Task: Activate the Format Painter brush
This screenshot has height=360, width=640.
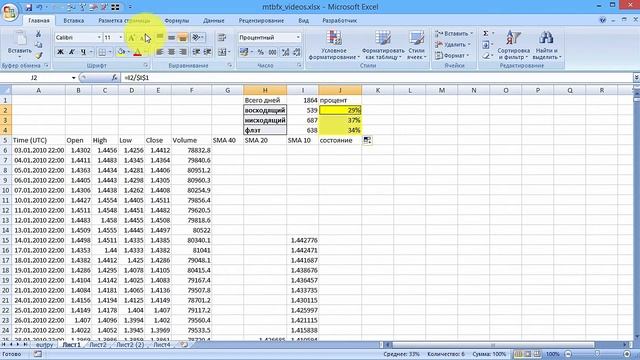Action: pyautogui.click(x=38, y=55)
